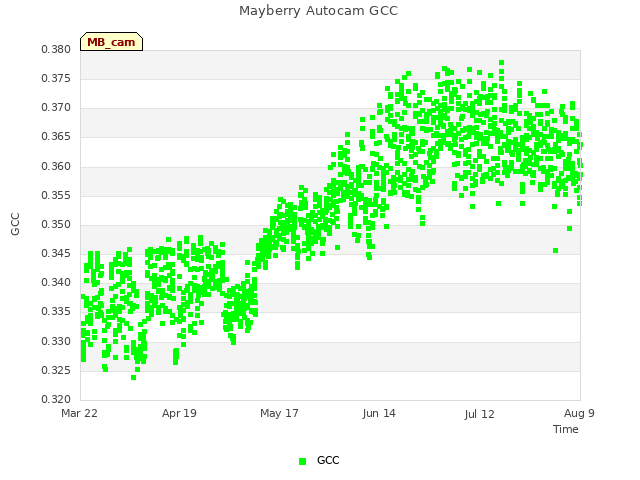Viewport: 640px width, 480px height.
Task: Click the highest data point near 0.378
Action: 502,63
